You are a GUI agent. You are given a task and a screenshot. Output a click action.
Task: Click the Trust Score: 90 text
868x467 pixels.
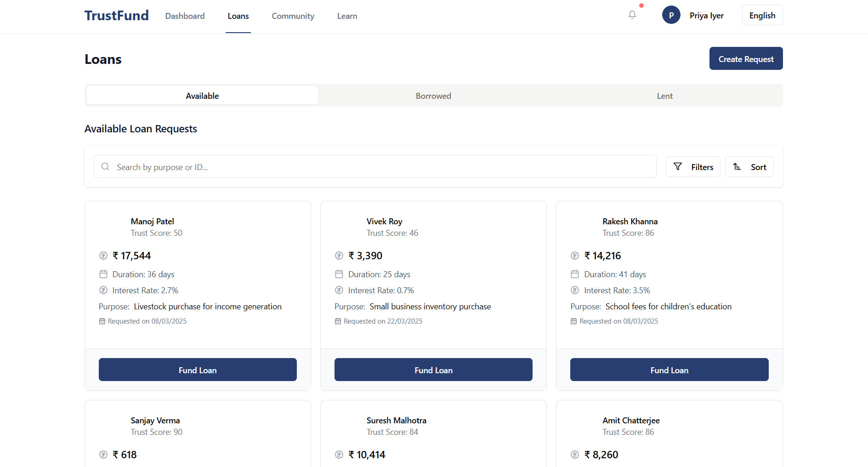[157, 432]
